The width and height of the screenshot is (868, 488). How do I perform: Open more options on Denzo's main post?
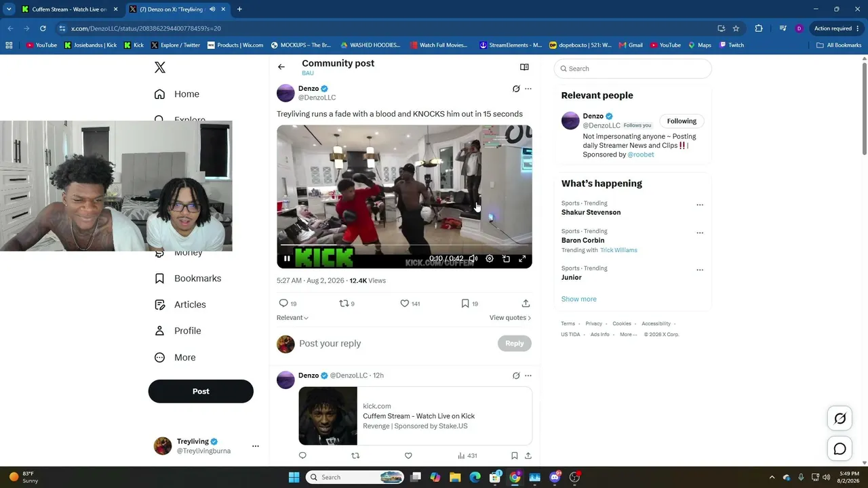tap(528, 89)
